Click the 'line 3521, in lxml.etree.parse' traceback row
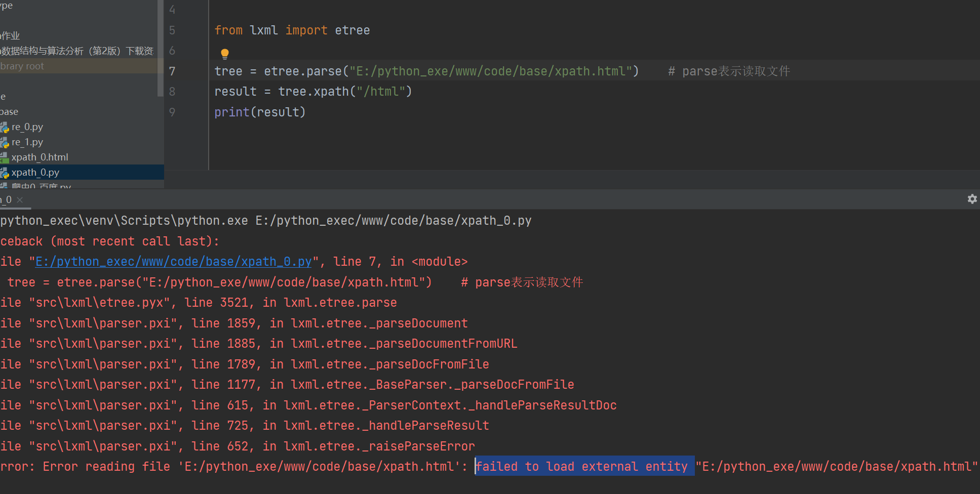Viewport: 980px width, 494px height. click(199, 303)
